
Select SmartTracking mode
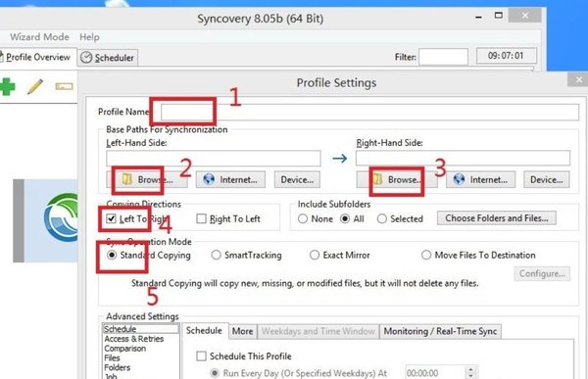[216, 255]
